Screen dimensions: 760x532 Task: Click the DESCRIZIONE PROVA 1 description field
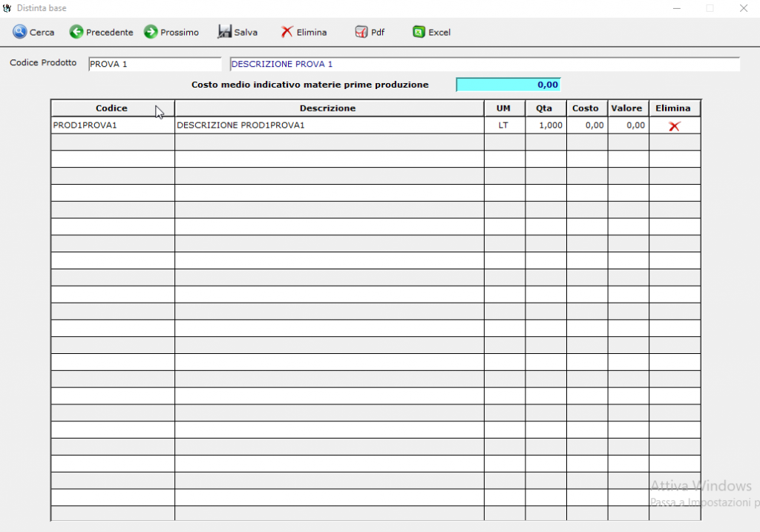pos(484,65)
